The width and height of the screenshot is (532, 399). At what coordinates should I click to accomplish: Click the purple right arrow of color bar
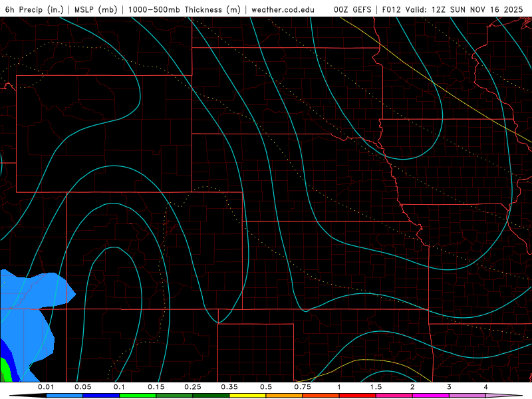pos(504,396)
